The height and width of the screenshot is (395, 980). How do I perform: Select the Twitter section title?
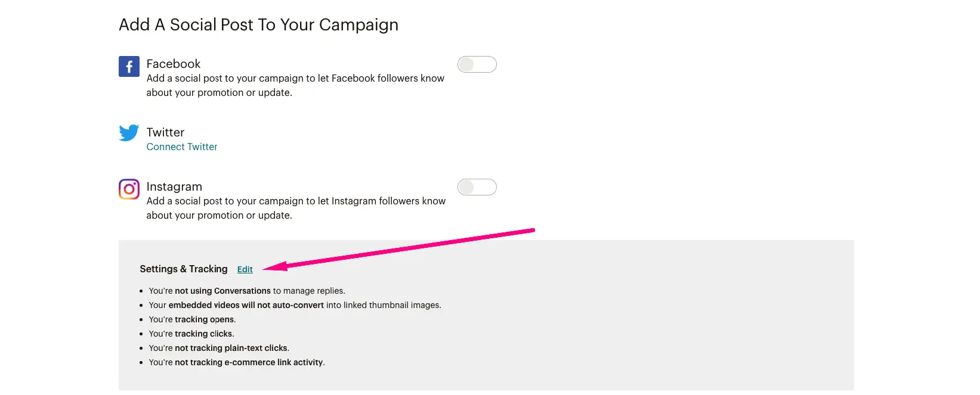(165, 132)
